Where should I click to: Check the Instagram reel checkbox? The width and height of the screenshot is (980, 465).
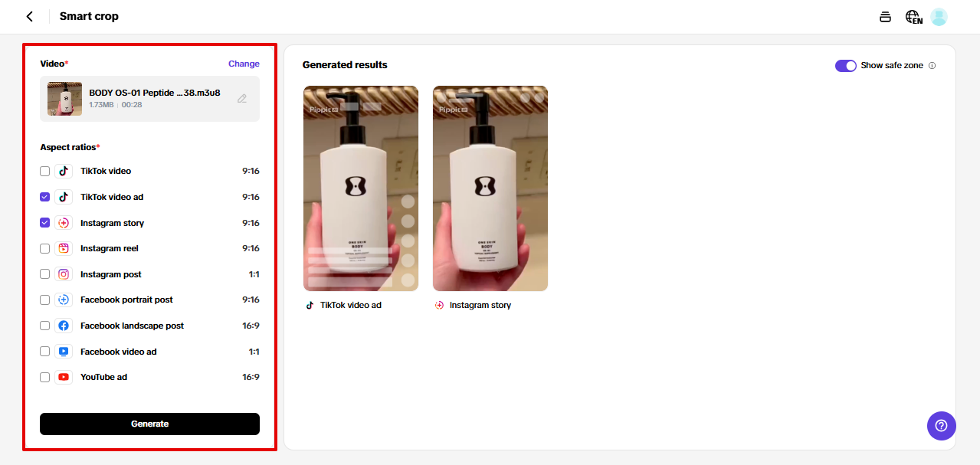(x=45, y=248)
